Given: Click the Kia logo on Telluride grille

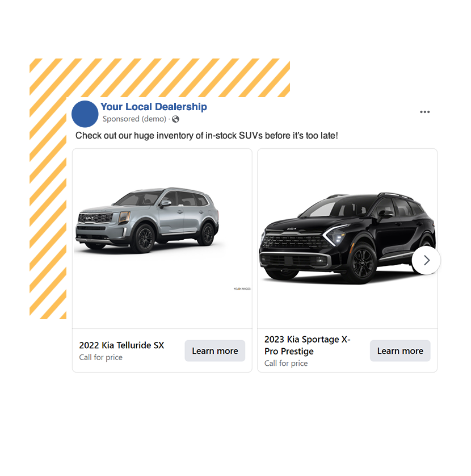Looking at the screenshot, I should pyautogui.click(x=90, y=218).
